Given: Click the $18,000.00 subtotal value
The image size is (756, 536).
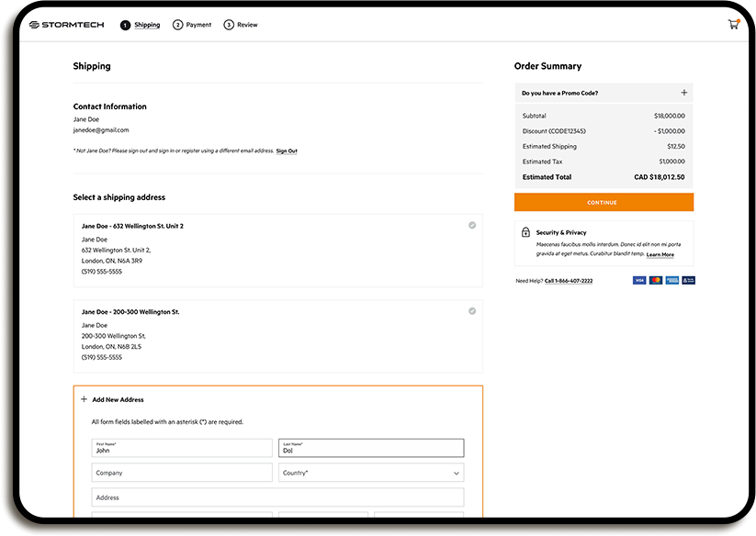Looking at the screenshot, I should click(x=670, y=116).
